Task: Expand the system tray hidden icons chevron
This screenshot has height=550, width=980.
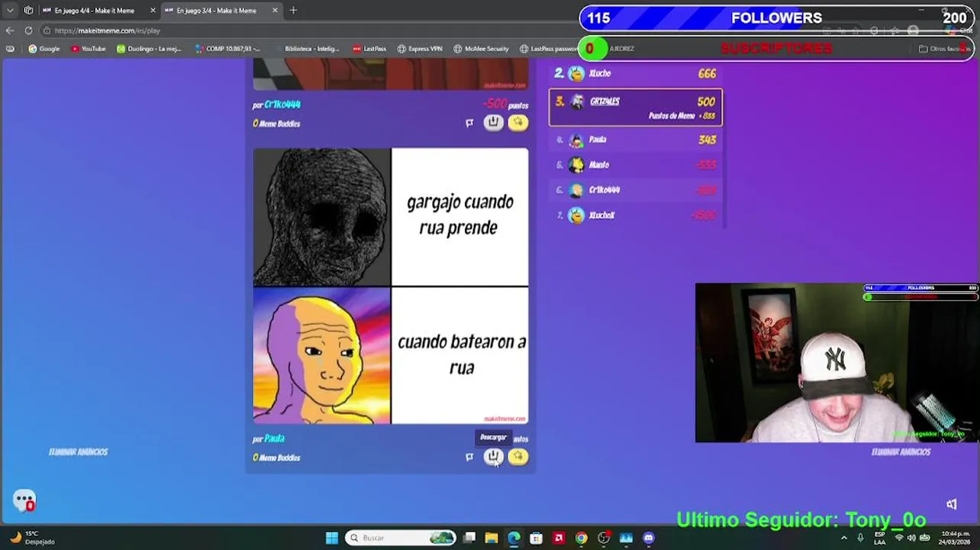Action: pyautogui.click(x=843, y=538)
